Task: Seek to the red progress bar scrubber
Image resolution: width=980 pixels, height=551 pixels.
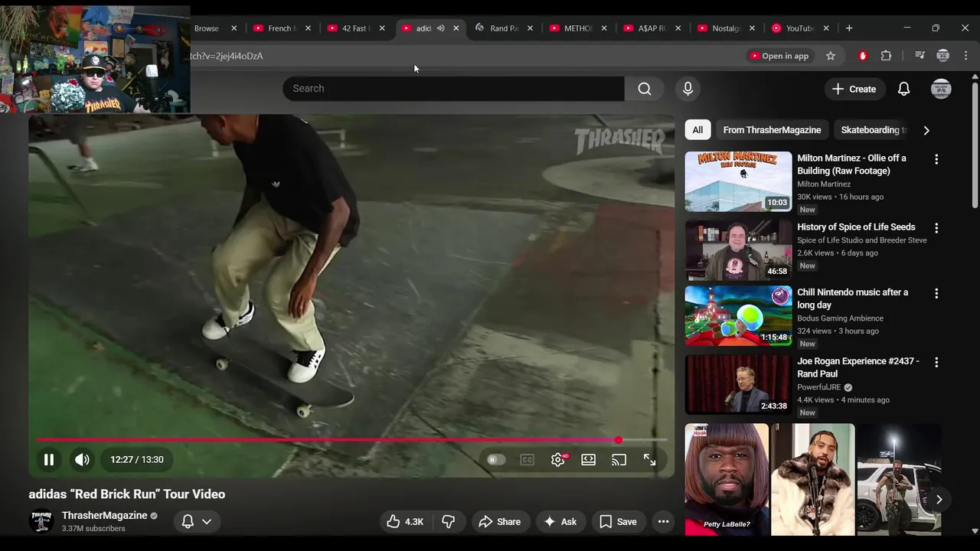Action: tap(618, 440)
